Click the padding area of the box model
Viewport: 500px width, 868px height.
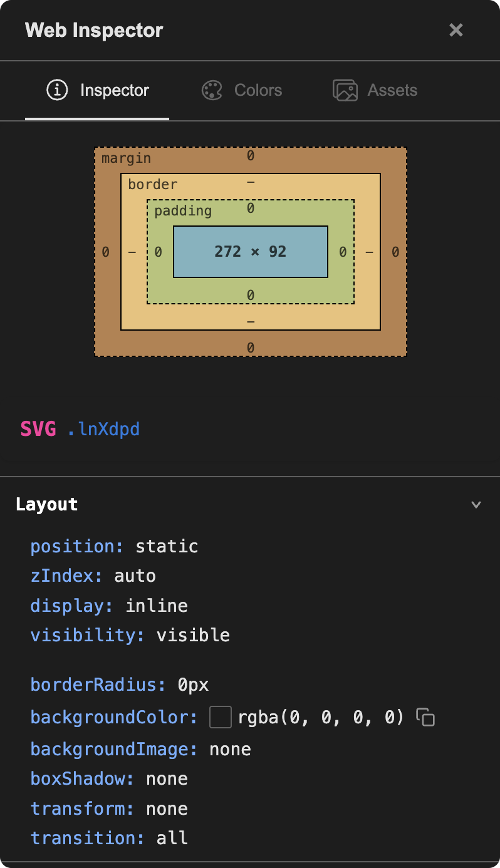tap(183, 211)
